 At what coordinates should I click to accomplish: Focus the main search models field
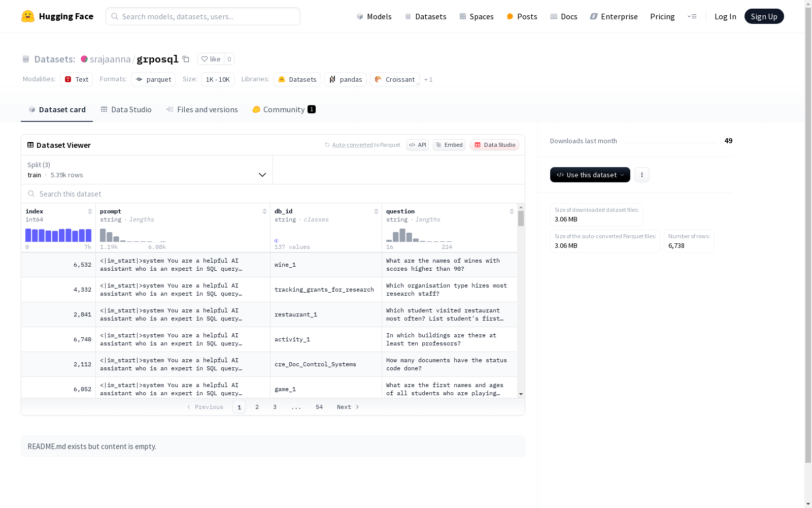203,16
